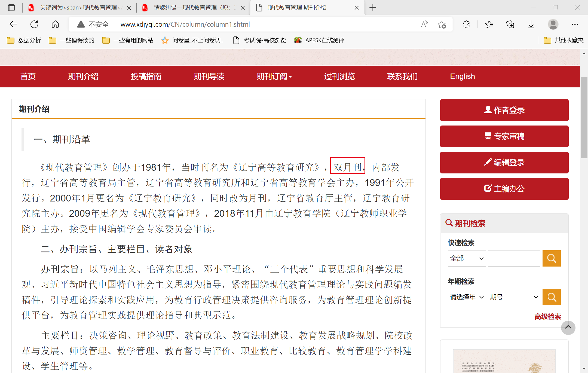The image size is (588, 373).
Task: Open the downloads arrow icon
Action: pos(531,24)
